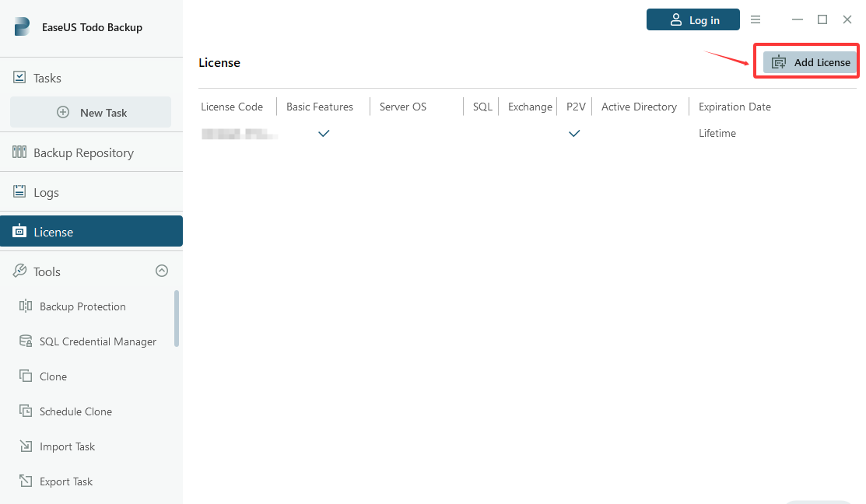Open the hamburger menu icon
This screenshot has height=504, width=866.
[756, 20]
